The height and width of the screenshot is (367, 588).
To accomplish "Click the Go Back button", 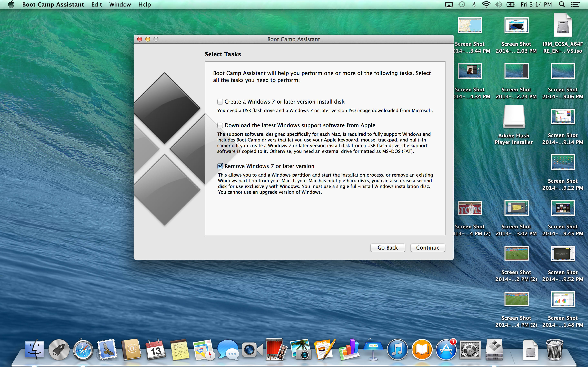I will coord(388,248).
